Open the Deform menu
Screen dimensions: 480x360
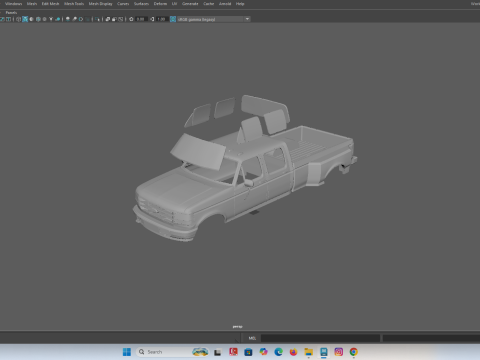coord(160,4)
